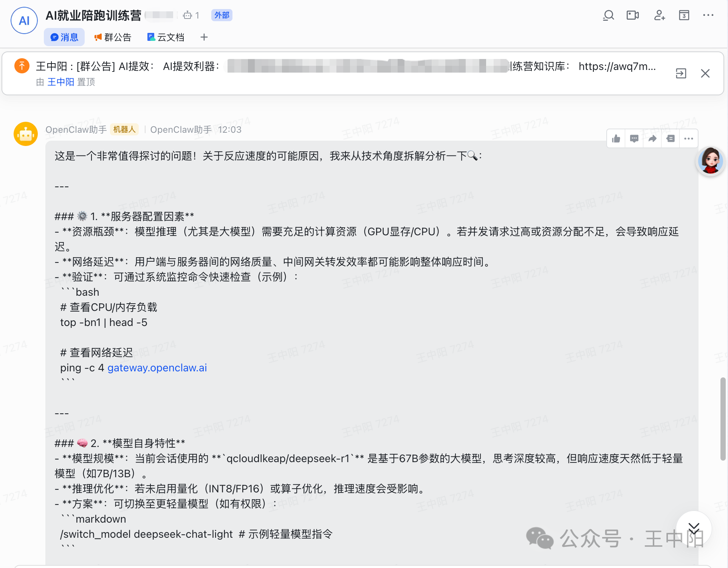Image resolution: width=728 pixels, height=568 pixels.
Task: Forward the OpenClaw助手 message
Action: (x=652, y=139)
